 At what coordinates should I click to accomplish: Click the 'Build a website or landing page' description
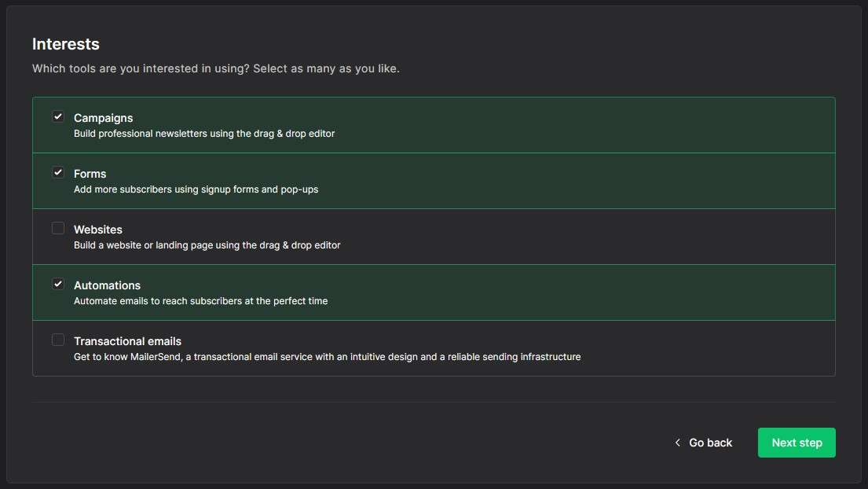click(207, 245)
